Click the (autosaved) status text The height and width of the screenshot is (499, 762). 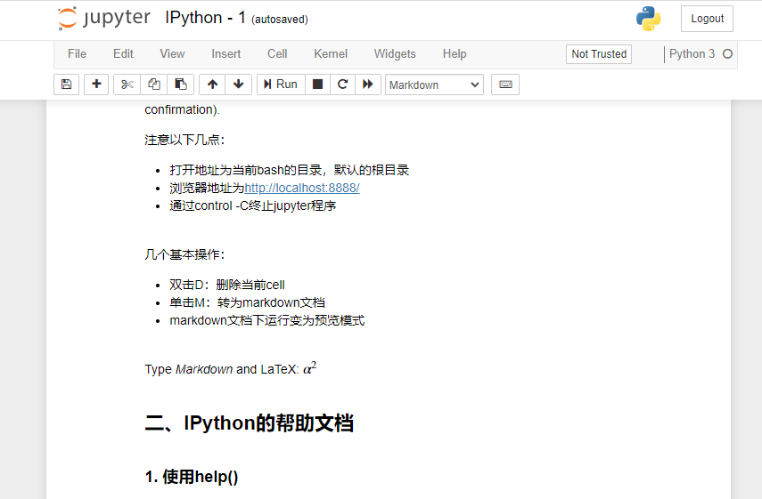[279, 19]
